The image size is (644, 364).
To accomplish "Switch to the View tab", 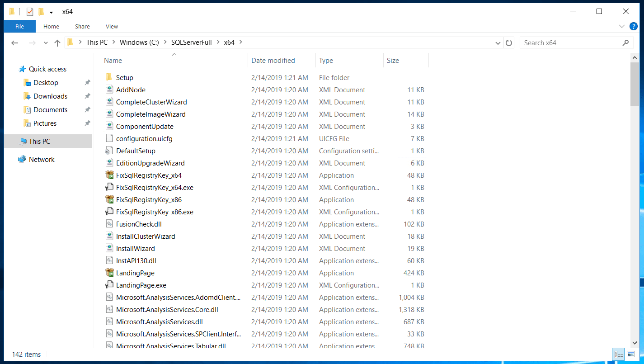I will [111, 26].
